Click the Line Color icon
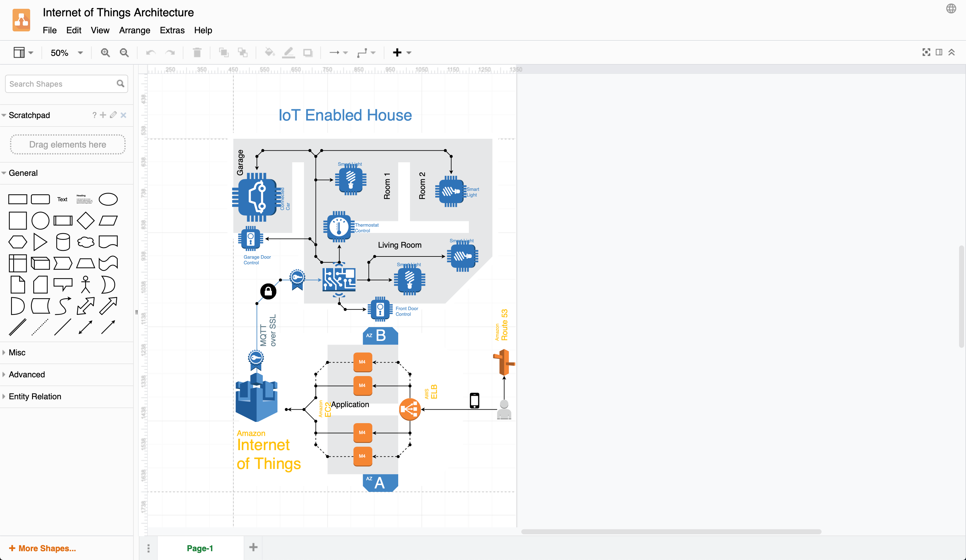 pyautogui.click(x=288, y=52)
